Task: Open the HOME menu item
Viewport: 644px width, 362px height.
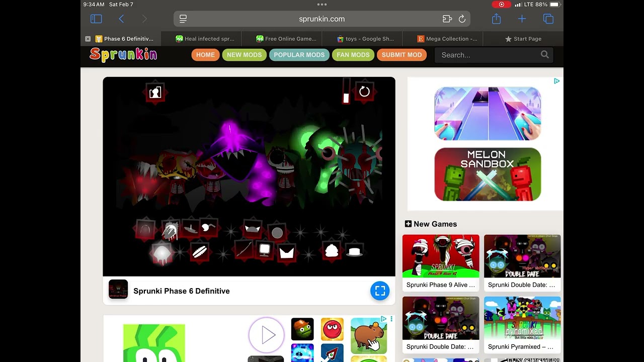Action: [205, 55]
